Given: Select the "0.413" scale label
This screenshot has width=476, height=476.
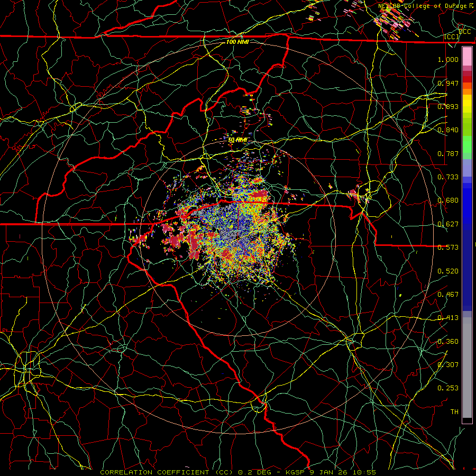Looking at the screenshot, I should [x=448, y=317].
